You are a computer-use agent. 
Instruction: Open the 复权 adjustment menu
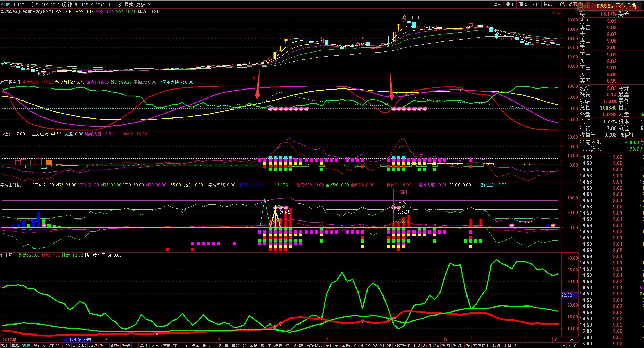pyautogui.click(x=498, y=4)
